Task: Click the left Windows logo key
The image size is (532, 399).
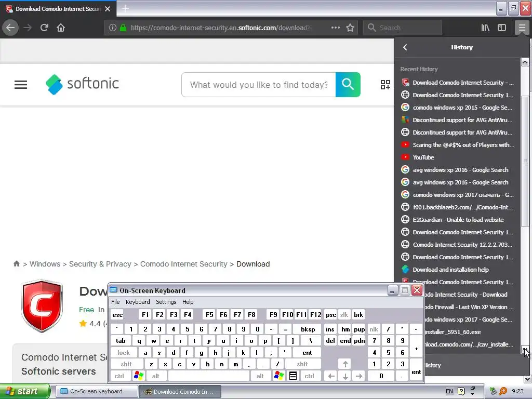Action: [138, 376]
